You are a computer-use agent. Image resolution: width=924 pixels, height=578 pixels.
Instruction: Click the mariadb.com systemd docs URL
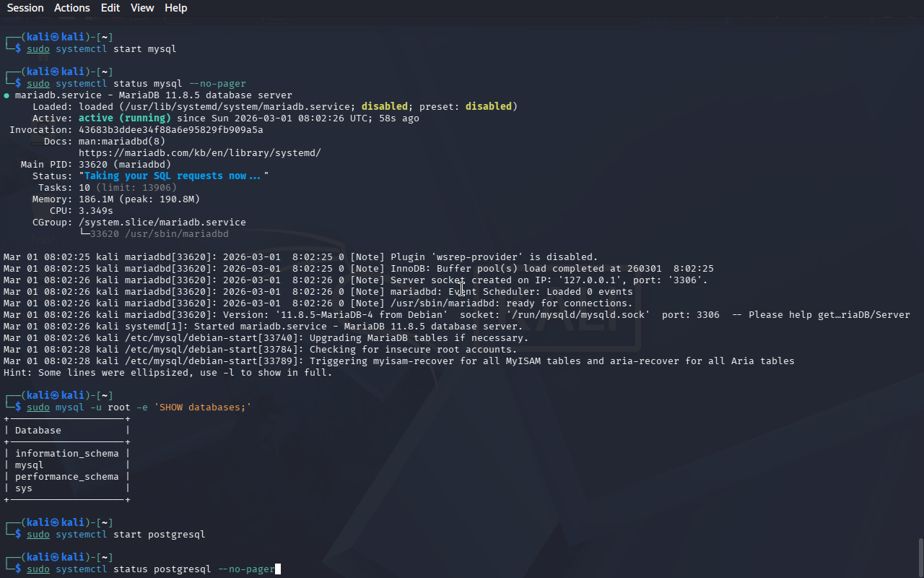pyautogui.click(x=199, y=153)
